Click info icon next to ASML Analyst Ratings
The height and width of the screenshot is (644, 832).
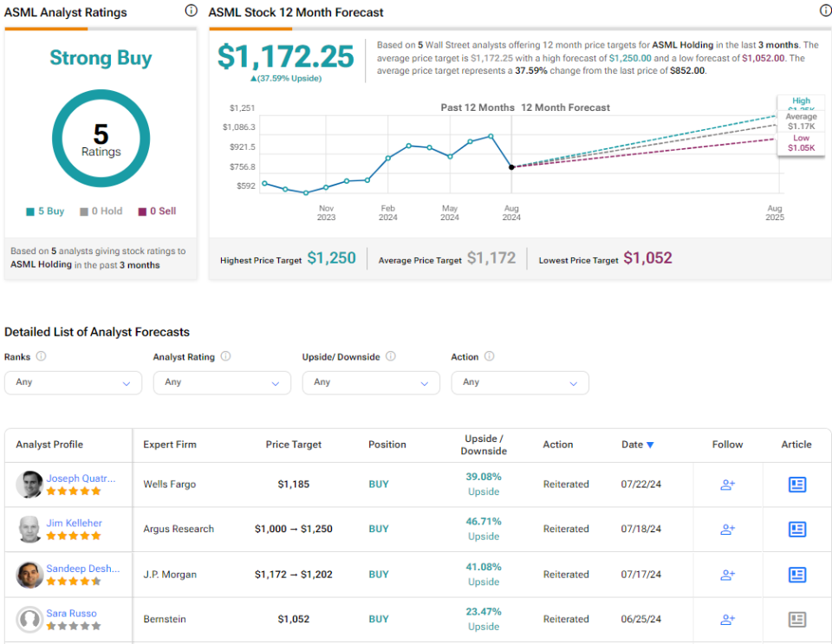pyautogui.click(x=191, y=10)
